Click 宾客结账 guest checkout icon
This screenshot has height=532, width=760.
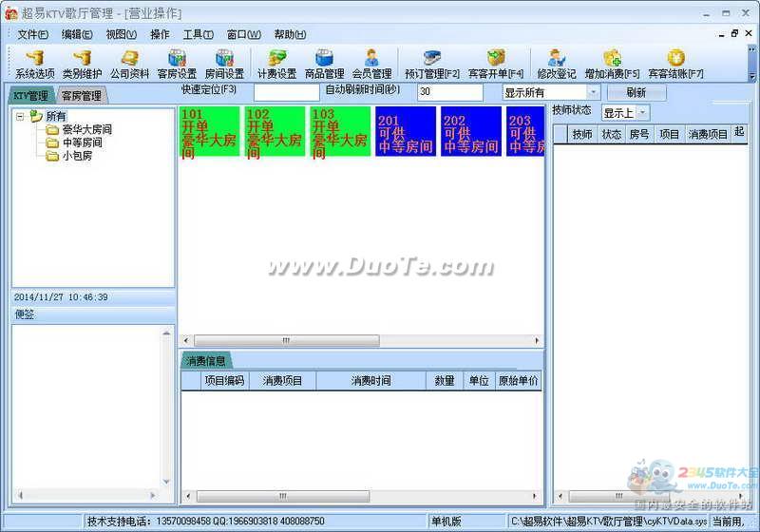tap(675, 64)
